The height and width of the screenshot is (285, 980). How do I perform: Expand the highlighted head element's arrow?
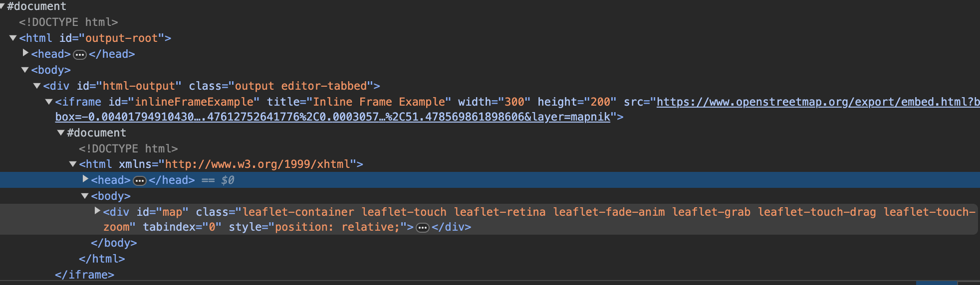(x=85, y=179)
